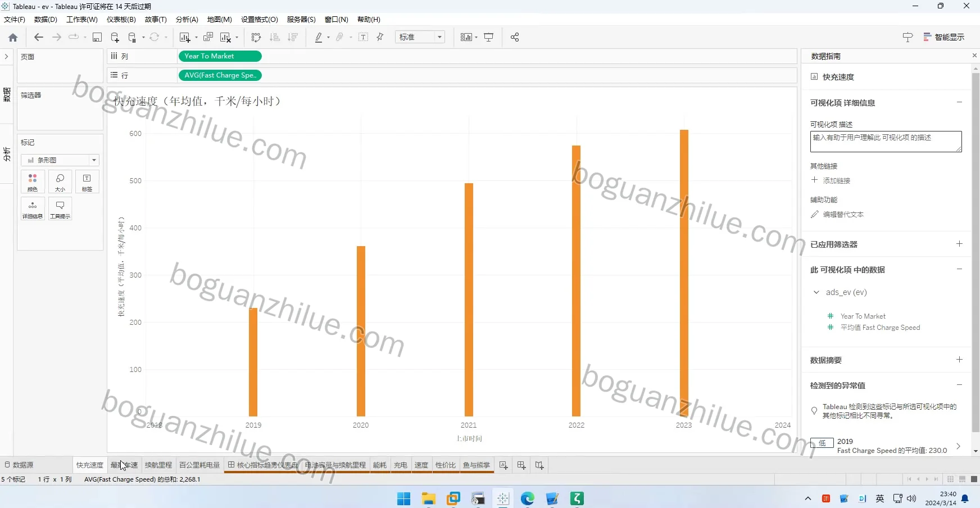Collapse the ads_ev (ev) tree node
This screenshot has height=508, width=980.
(816, 292)
